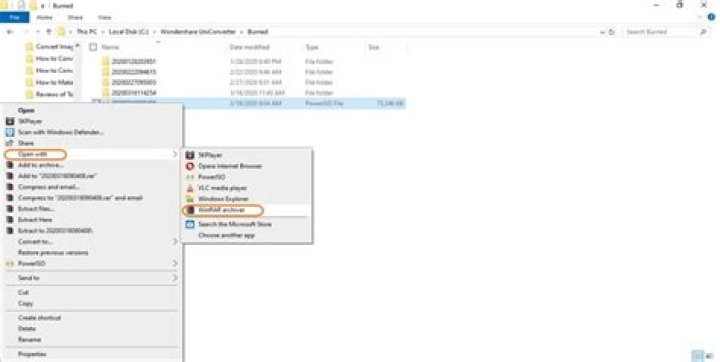Click the WinRAR icon beside Extract files
720x362 pixels.
pos(10,209)
